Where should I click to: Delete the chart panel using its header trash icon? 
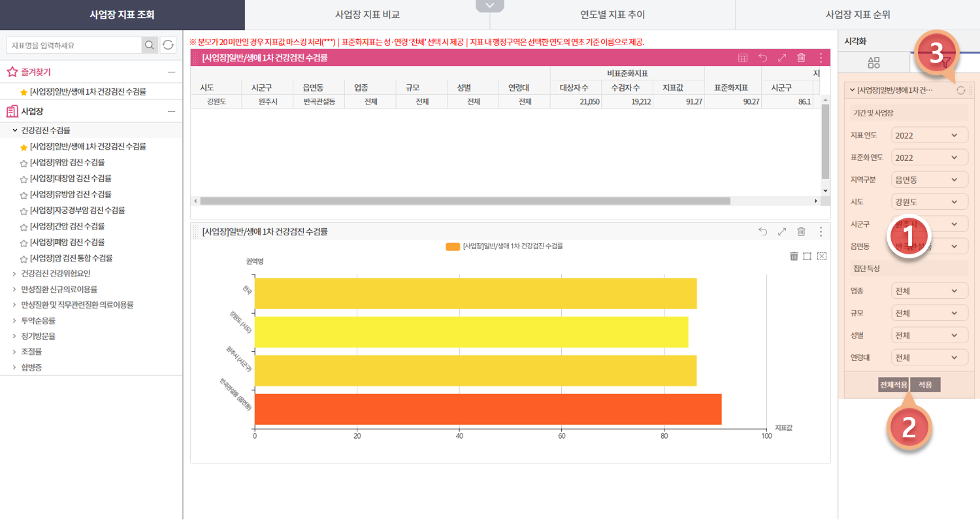pyautogui.click(x=801, y=231)
